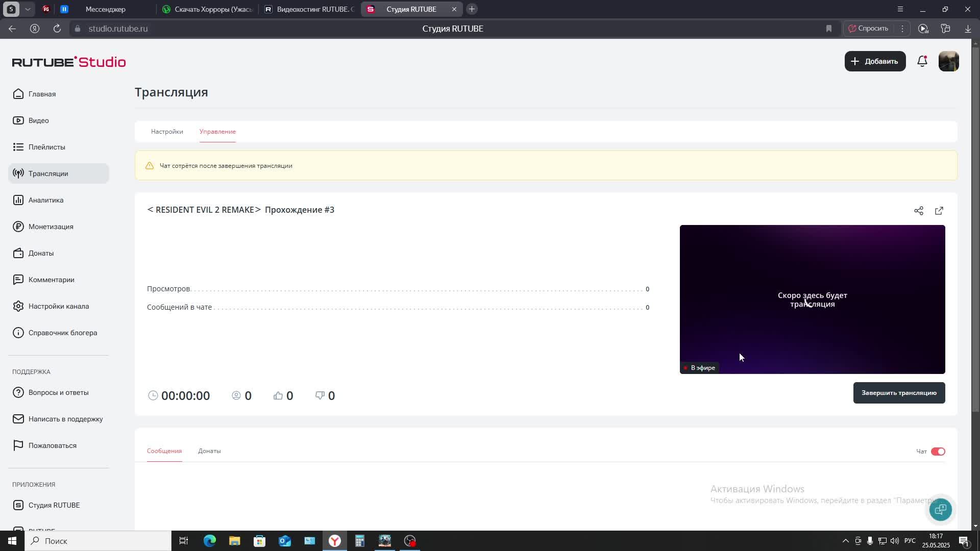
Task: Switch to the Донаты messages tab
Action: [209, 451]
